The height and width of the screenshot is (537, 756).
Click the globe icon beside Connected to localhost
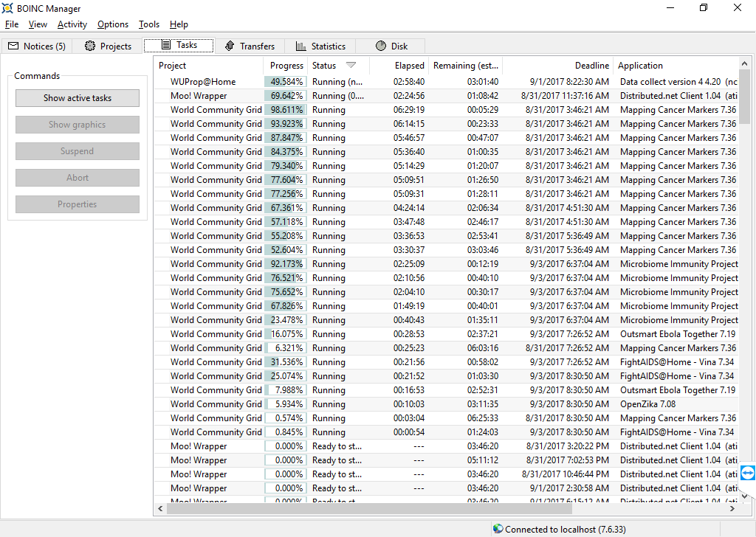tap(498, 529)
